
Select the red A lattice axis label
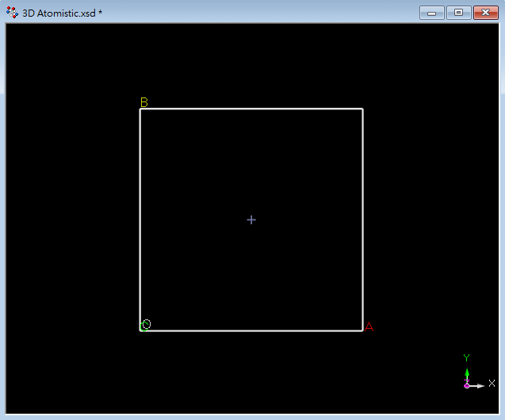coord(369,326)
